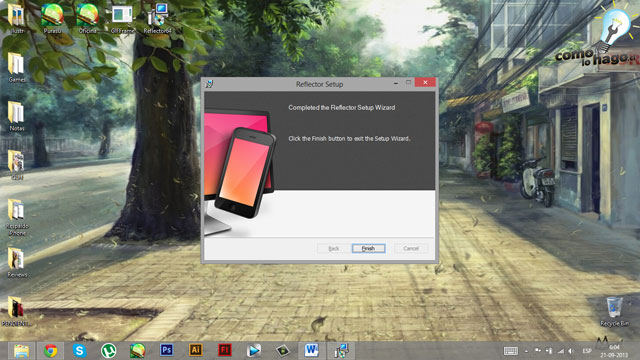Select the Reviews folder on the desktop

pyautogui.click(x=17, y=262)
